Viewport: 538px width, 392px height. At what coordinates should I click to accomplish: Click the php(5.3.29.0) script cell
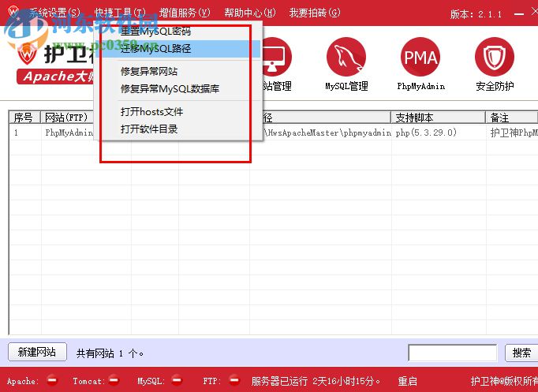(426, 133)
